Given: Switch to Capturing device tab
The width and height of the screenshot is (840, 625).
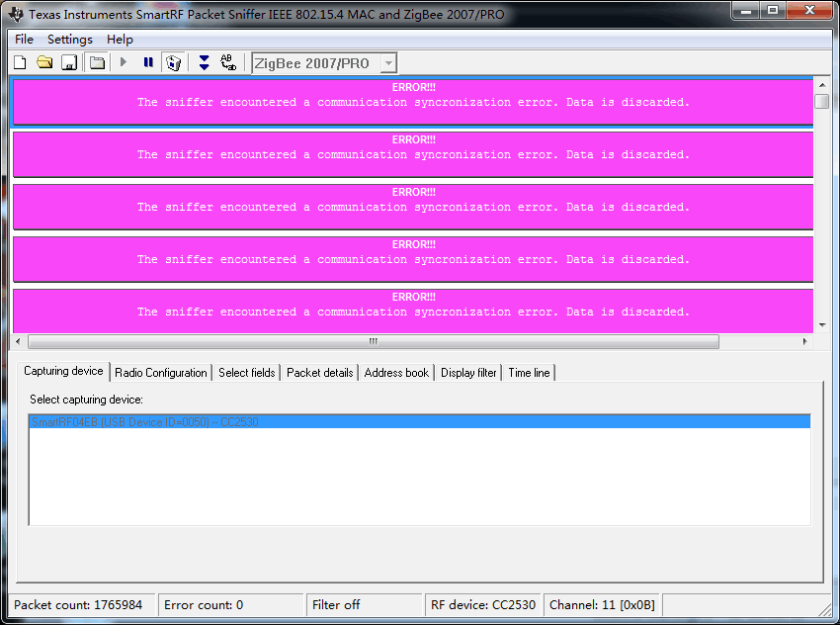Looking at the screenshot, I should [x=63, y=371].
